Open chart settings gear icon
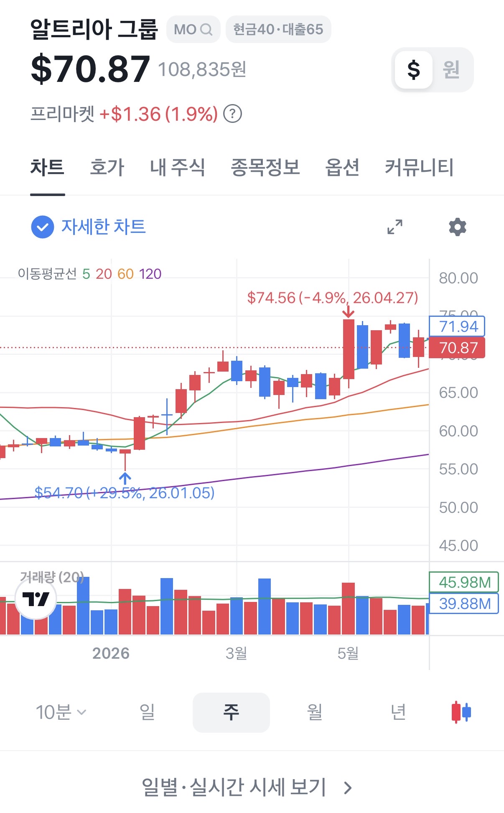 tap(458, 227)
